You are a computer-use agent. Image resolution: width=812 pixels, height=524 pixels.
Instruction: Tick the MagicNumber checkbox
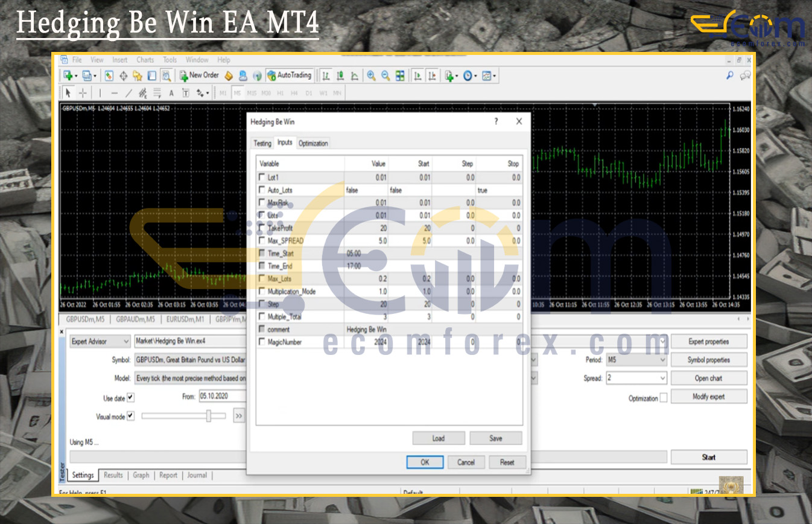coord(261,342)
